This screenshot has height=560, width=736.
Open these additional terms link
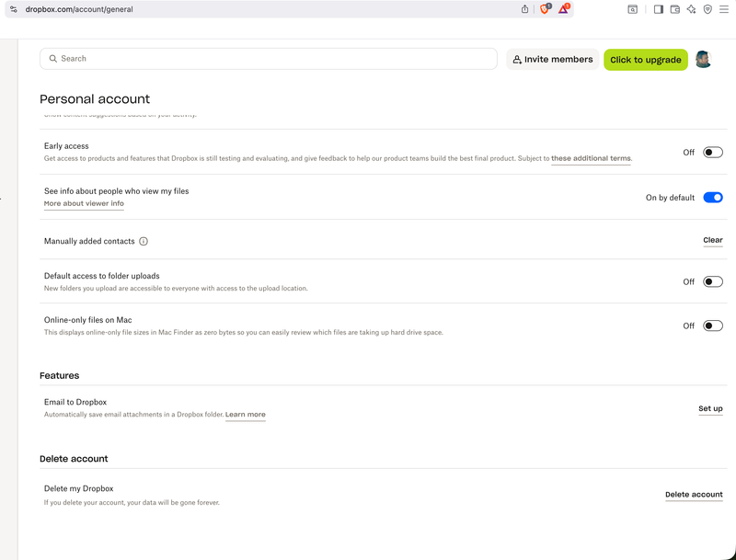point(591,158)
